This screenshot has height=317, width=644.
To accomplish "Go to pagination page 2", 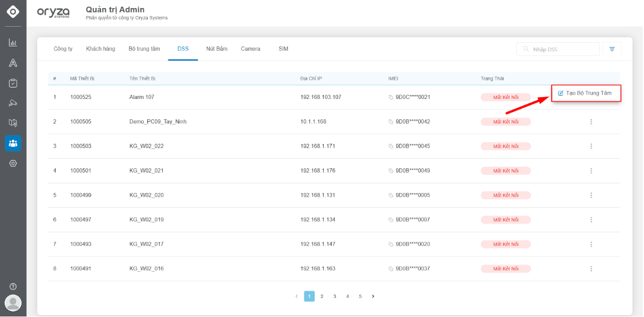I will tap(322, 296).
